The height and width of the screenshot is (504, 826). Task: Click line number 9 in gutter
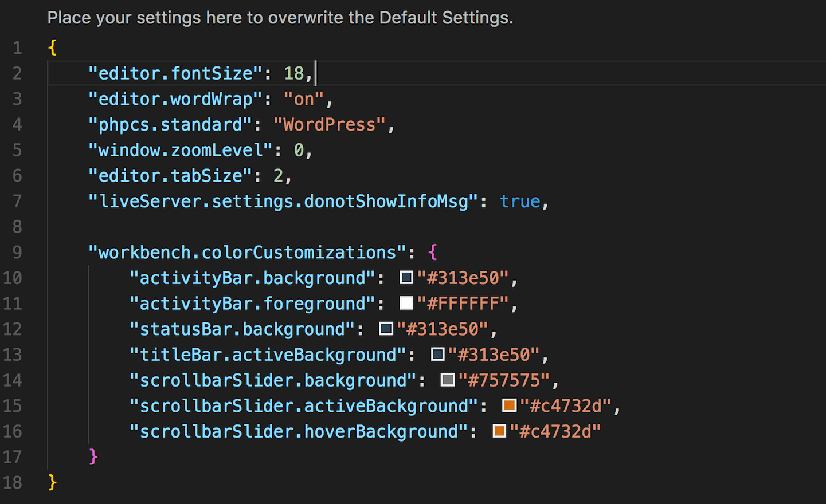(17, 252)
